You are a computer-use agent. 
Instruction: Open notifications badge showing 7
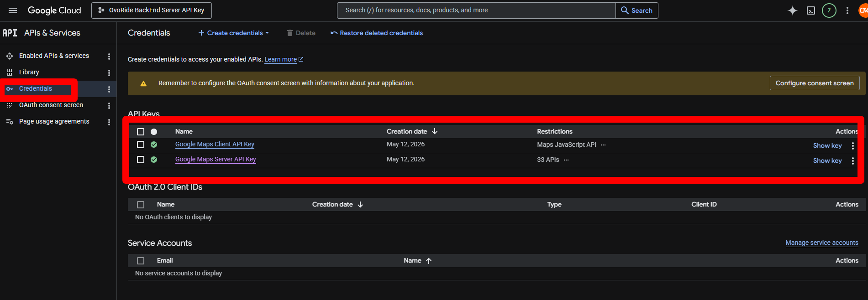829,10
